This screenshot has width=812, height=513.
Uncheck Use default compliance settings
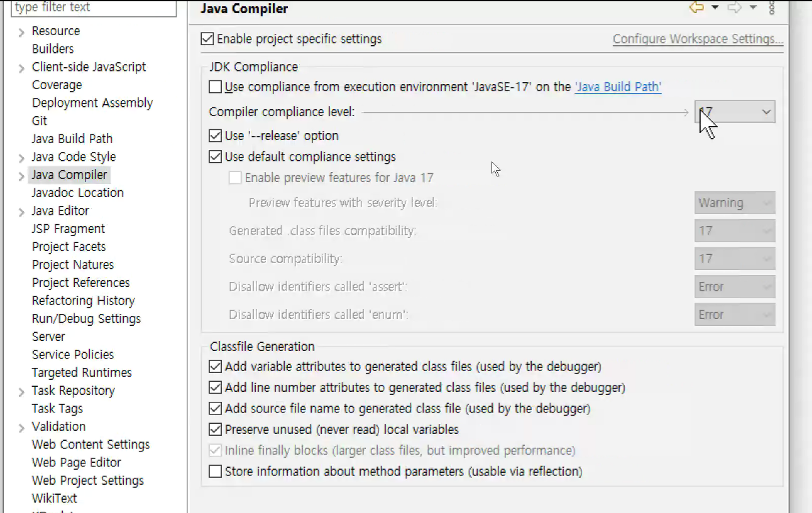[216, 157]
